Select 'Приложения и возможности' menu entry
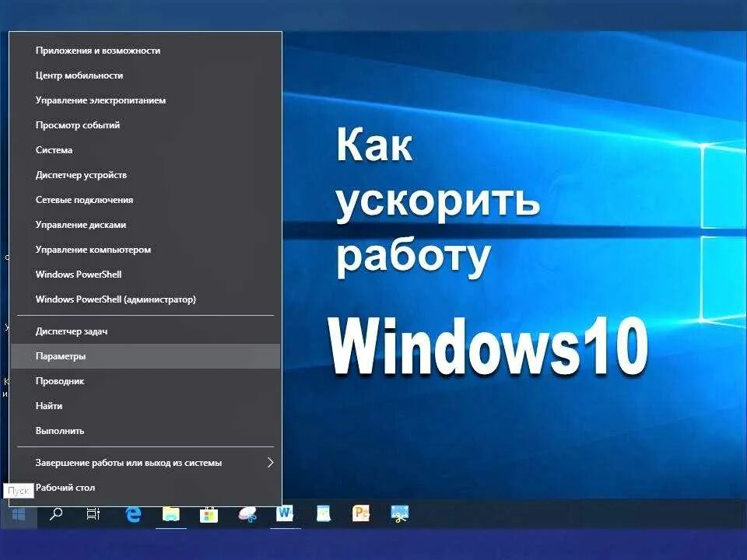 [x=146, y=51]
